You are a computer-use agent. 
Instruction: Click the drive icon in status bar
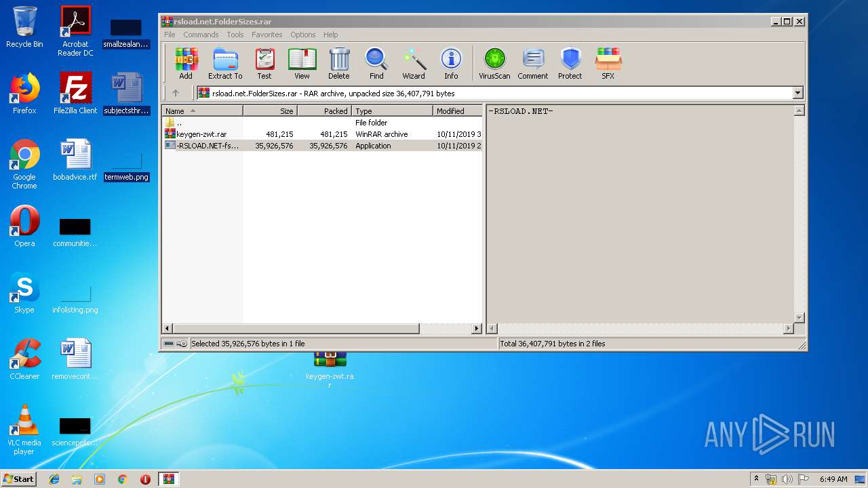point(169,344)
